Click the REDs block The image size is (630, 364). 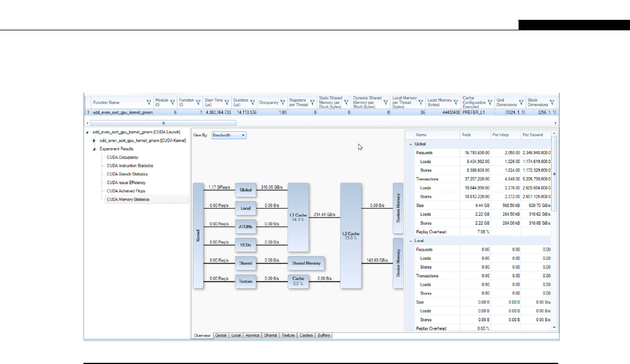[x=246, y=244]
